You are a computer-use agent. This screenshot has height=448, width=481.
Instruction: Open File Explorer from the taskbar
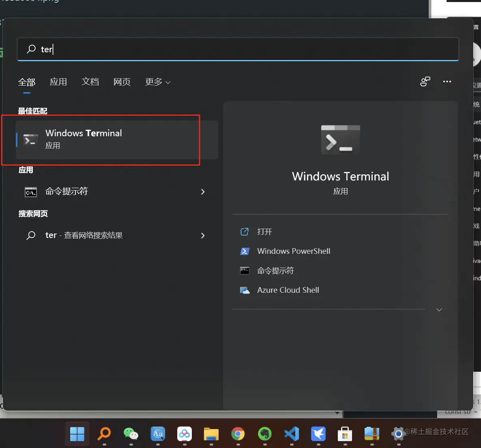tap(211, 434)
